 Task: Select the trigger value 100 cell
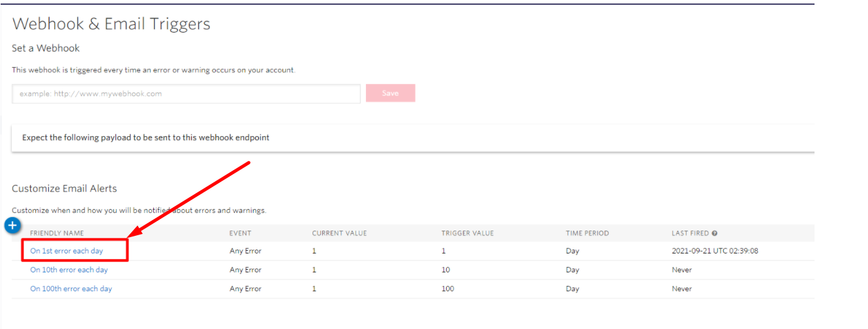coord(447,289)
